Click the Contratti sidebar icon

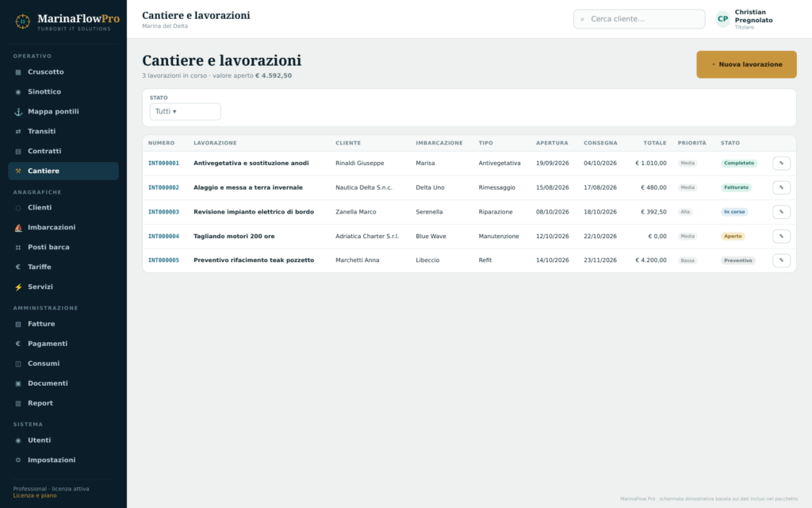coord(18,152)
